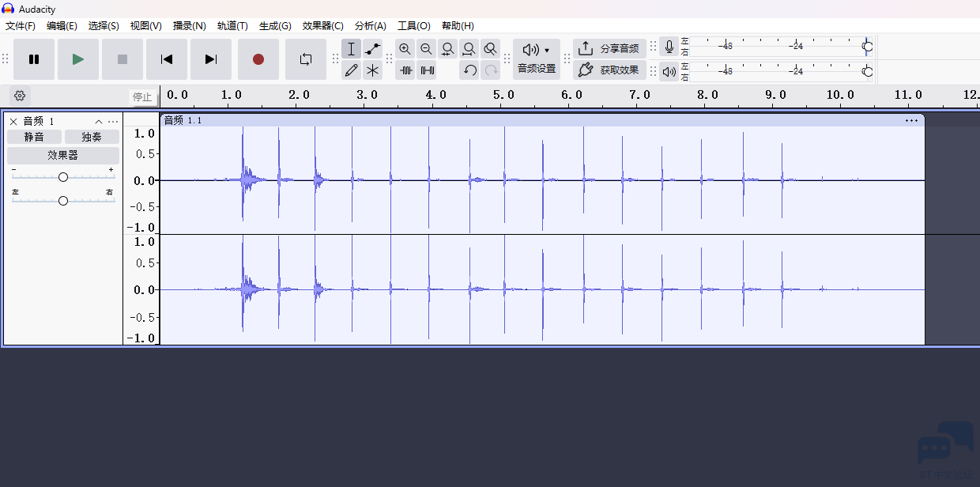Open clip 音频 1.1 options dots
This screenshot has width=980, height=487.
click(912, 120)
